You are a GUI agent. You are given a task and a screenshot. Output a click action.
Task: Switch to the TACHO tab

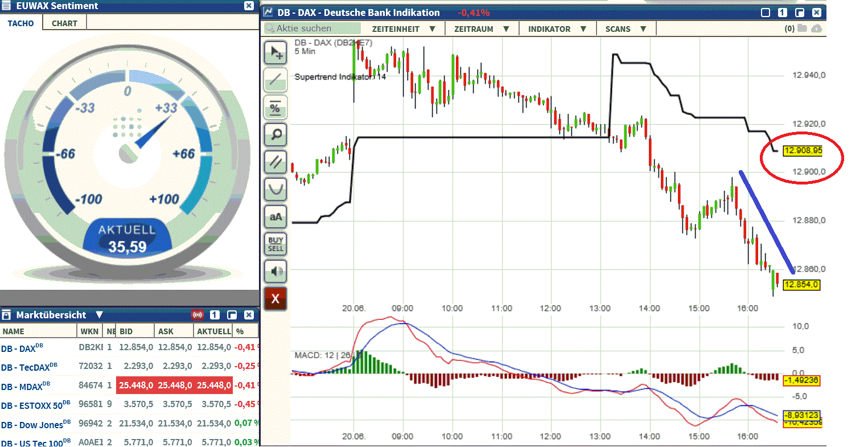(21, 23)
